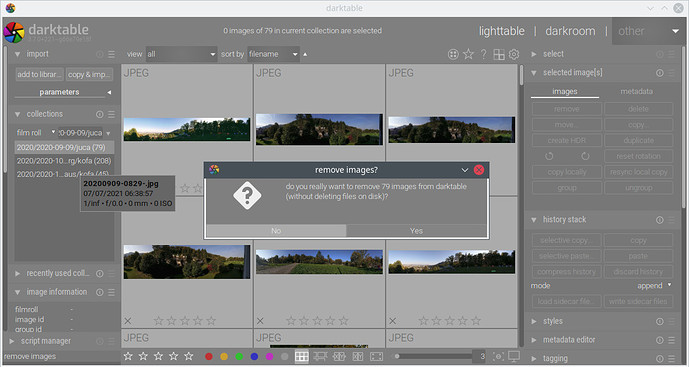The width and height of the screenshot is (689, 367).
Task: Toggle the yellow color label
Action: (x=224, y=356)
